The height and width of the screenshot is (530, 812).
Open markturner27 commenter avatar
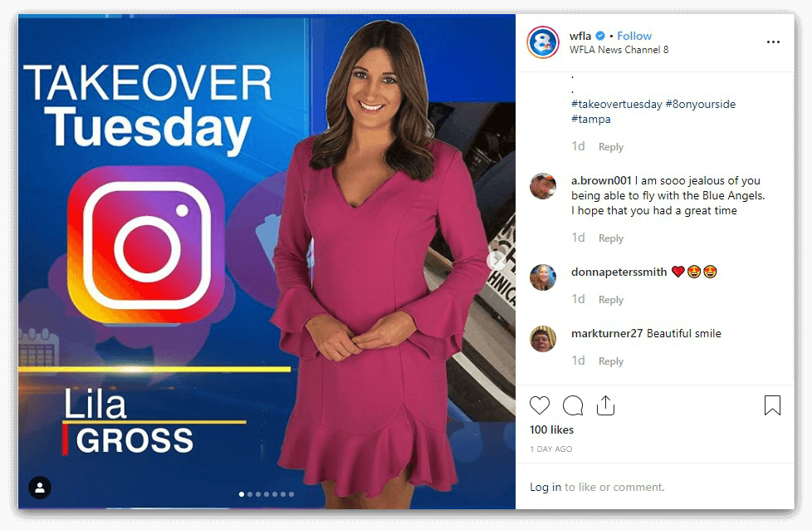point(543,339)
